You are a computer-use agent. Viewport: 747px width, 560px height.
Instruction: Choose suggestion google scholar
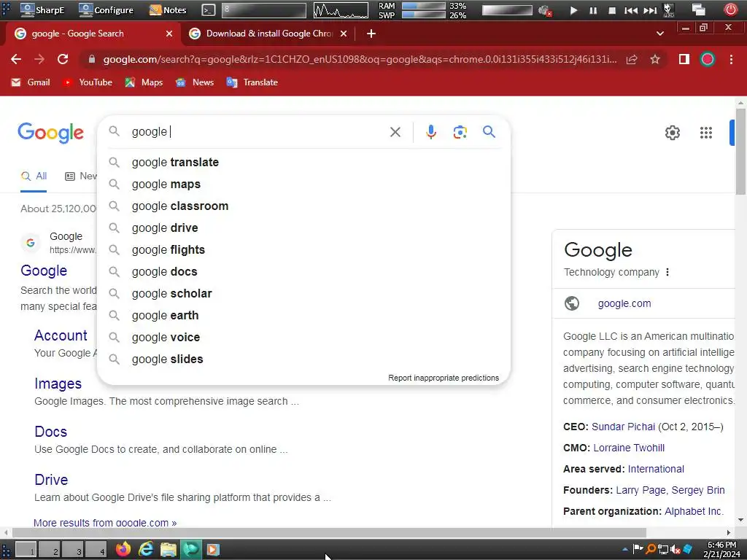tap(303, 294)
